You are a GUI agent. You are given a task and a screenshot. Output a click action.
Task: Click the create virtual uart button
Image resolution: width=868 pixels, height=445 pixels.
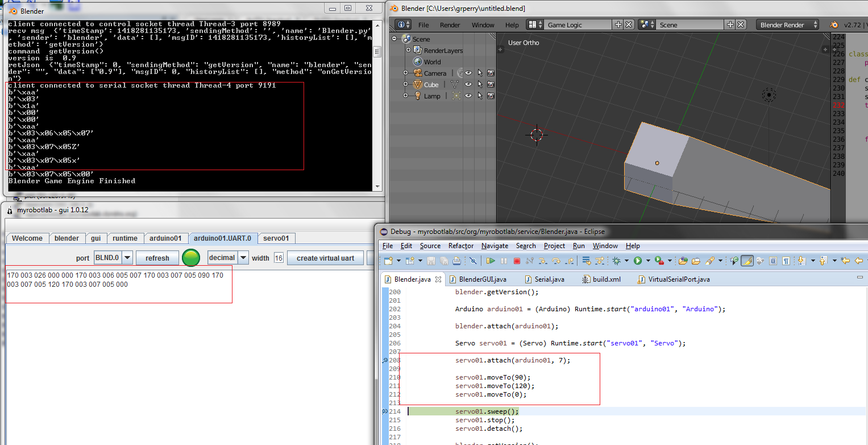[325, 258]
